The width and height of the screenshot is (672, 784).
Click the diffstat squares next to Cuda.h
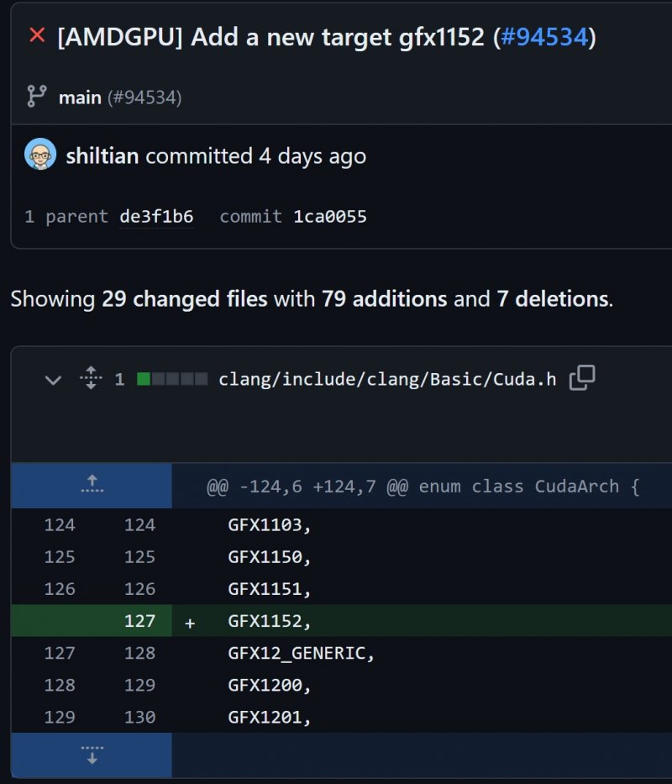click(172, 379)
